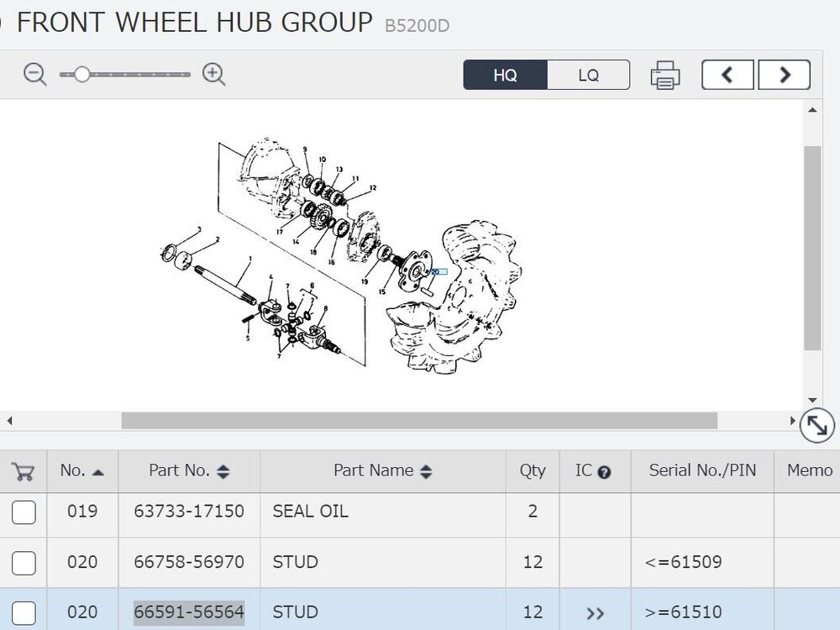Select the zoom out magnifier icon
Image resolution: width=840 pixels, height=630 pixels.
[x=34, y=75]
